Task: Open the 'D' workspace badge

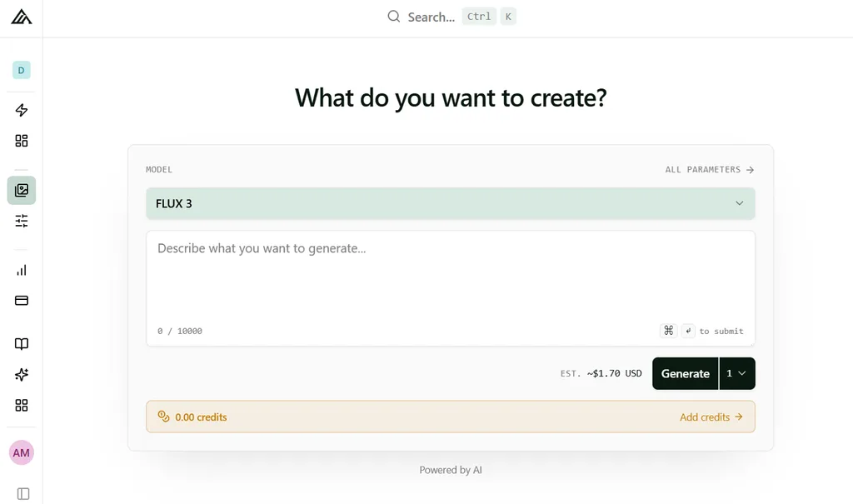Action: point(21,70)
